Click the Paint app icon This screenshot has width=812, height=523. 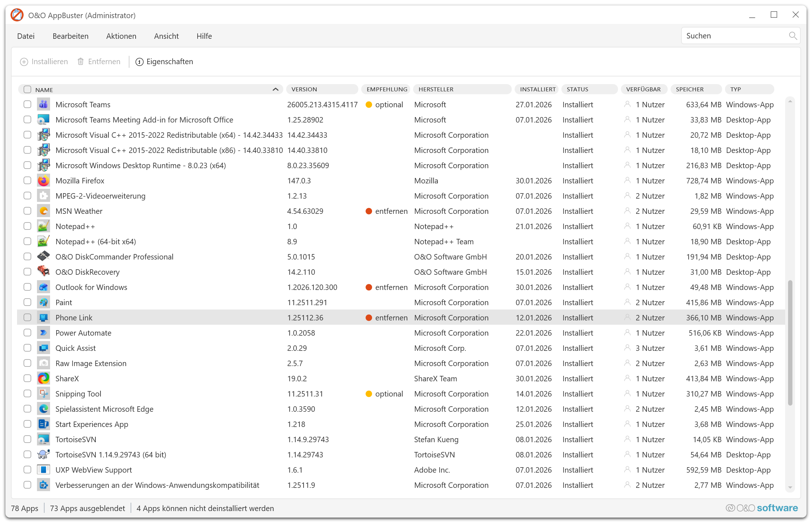pos(44,302)
